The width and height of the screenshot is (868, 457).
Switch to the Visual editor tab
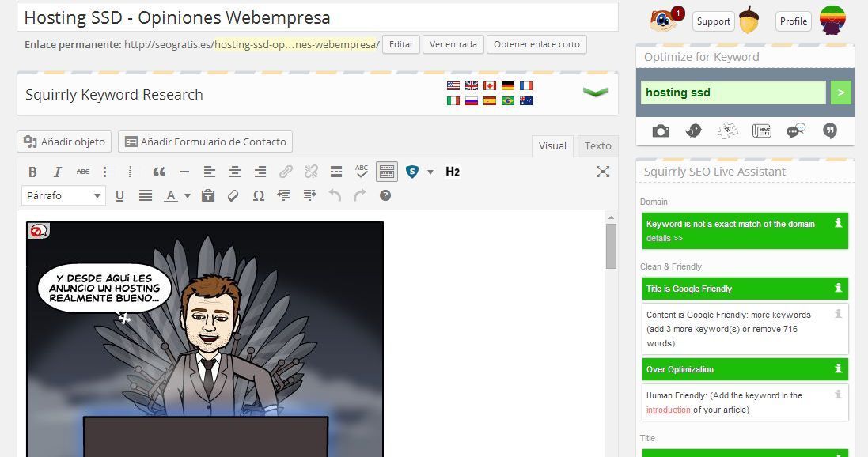tap(552, 146)
